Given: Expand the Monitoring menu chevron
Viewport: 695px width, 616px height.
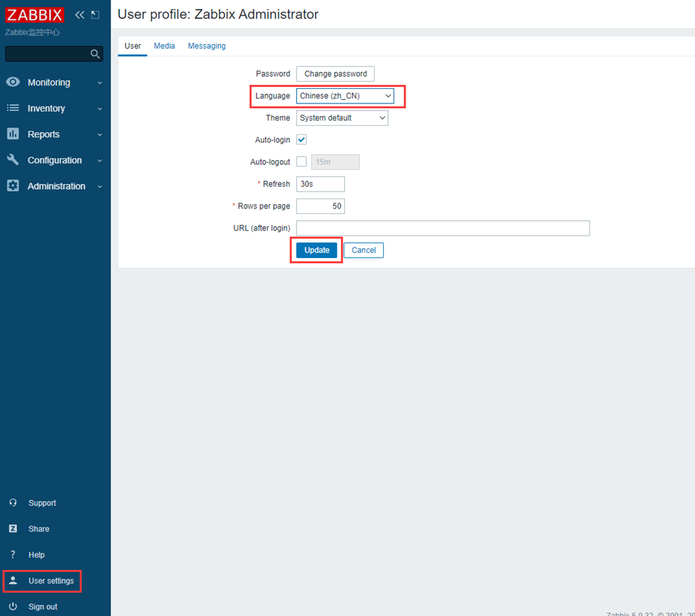Looking at the screenshot, I should pos(100,83).
